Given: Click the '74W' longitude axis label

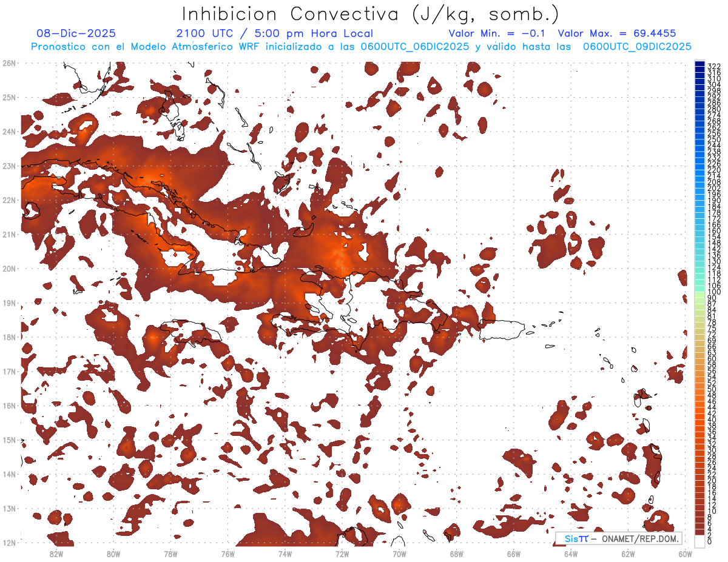Looking at the screenshot, I should (285, 554).
